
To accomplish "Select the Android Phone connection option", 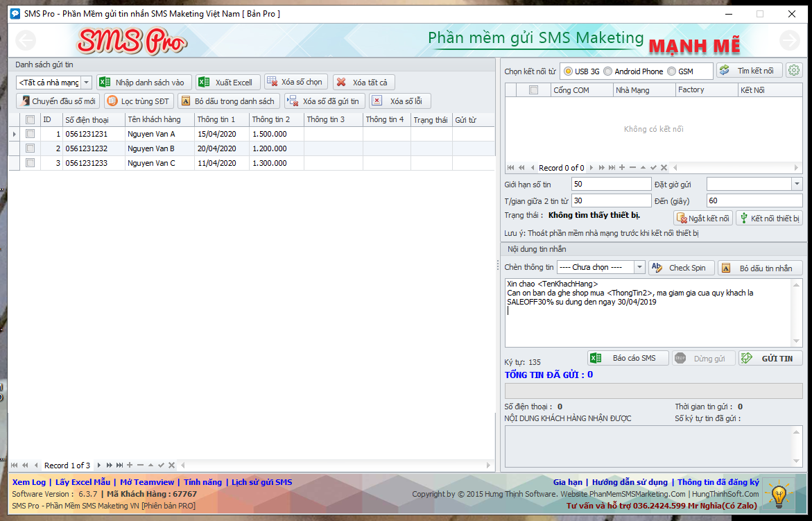I will pos(608,71).
